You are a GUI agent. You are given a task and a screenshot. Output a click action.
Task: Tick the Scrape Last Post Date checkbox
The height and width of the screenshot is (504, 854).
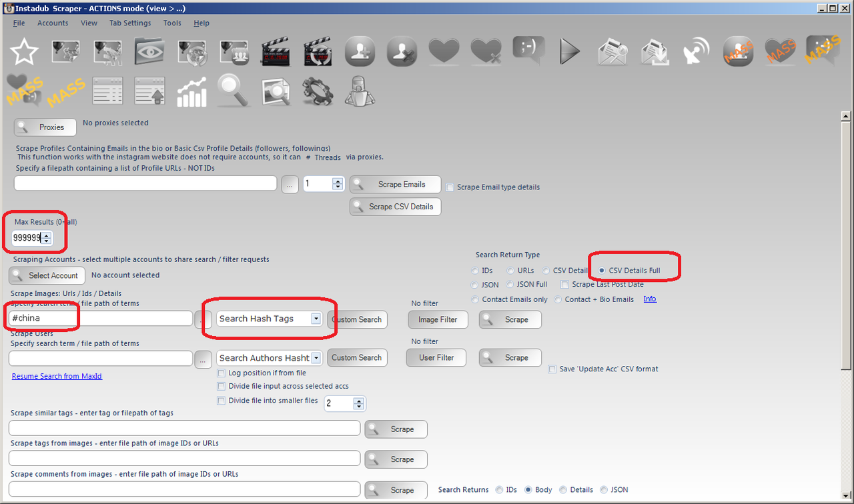(x=565, y=285)
